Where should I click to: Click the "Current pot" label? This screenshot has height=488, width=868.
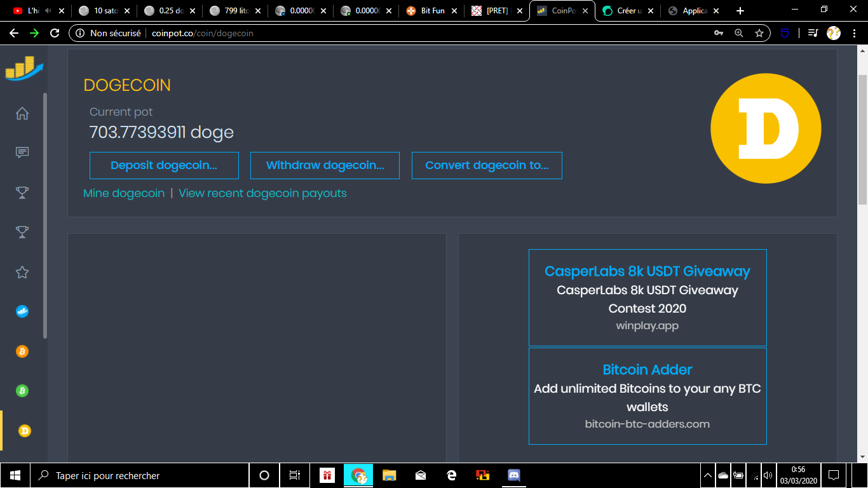click(121, 112)
